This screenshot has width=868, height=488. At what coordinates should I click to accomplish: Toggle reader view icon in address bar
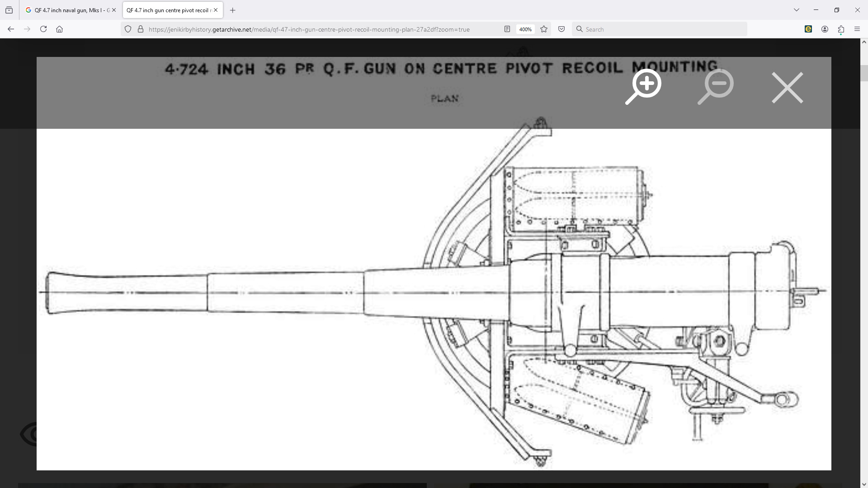point(507,29)
